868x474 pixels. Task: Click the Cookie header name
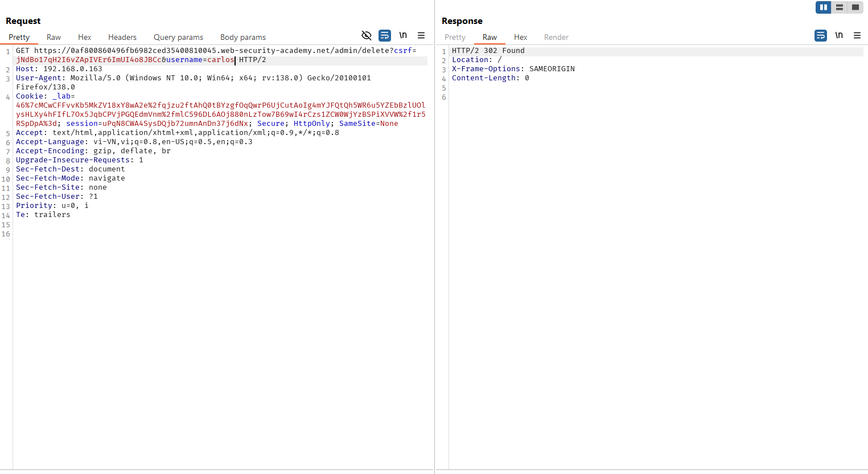pyautogui.click(x=30, y=96)
